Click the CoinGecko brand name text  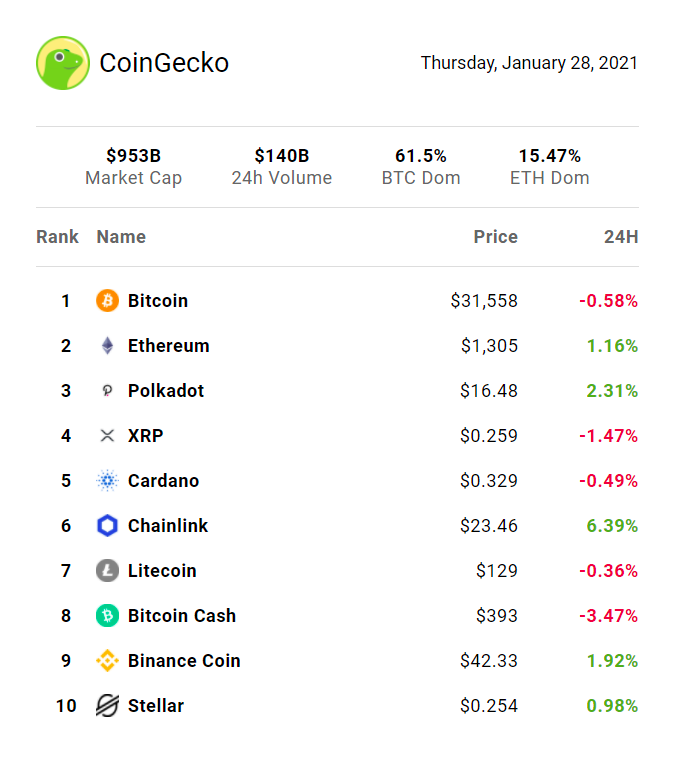pos(164,63)
